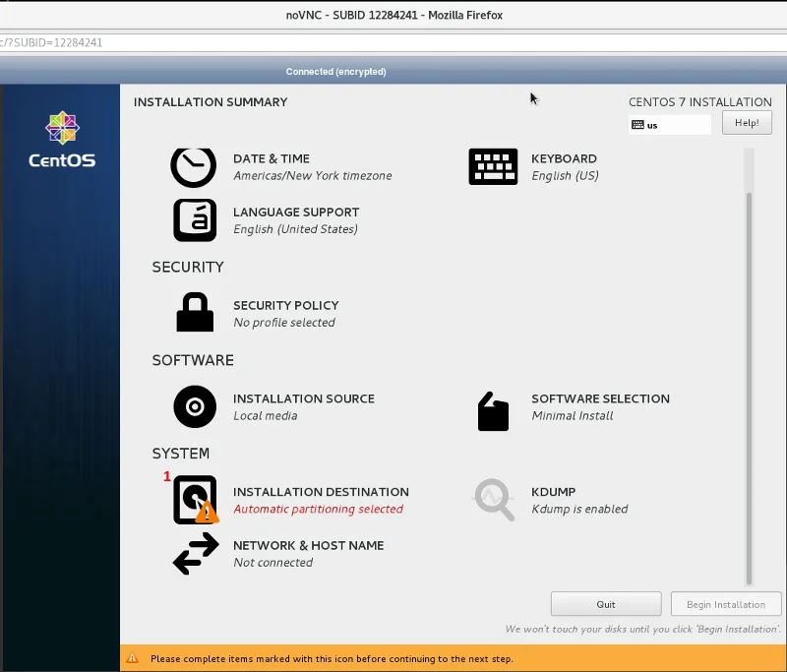Select 'Automatic partitioning selected' warning text
This screenshot has height=672, width=787.
coord(318,510)
